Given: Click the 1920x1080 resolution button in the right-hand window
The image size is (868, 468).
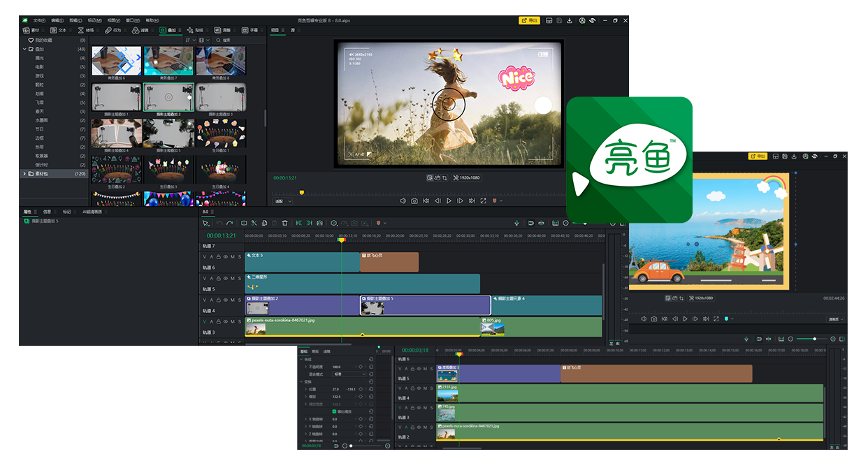Looking at the screenshot, I should pyautogui.click(x=701, y=298).
